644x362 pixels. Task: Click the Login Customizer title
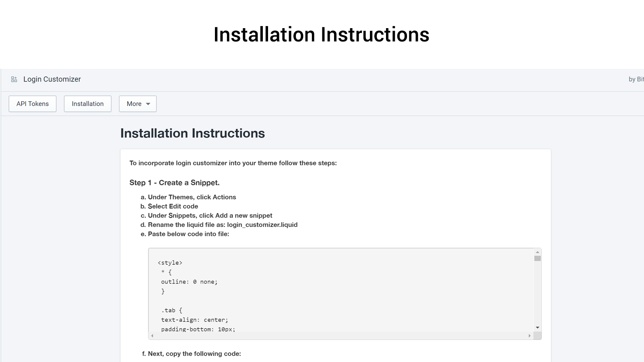[x=52, y=79]
